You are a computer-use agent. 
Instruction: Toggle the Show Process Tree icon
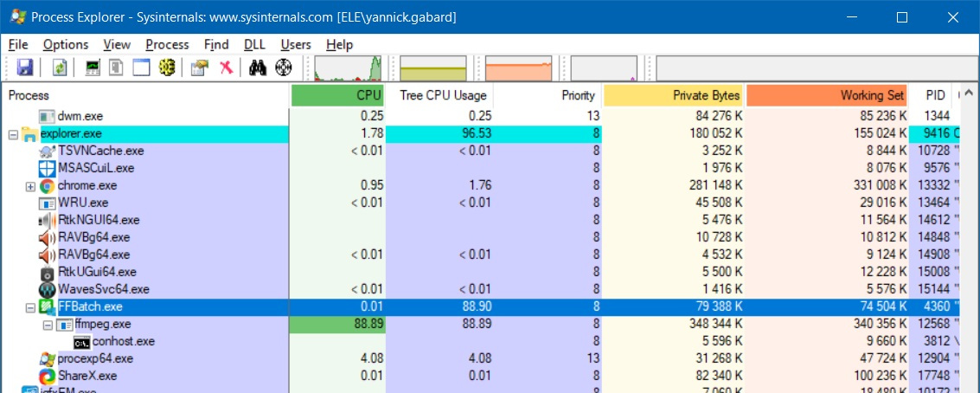coord(116,68)
